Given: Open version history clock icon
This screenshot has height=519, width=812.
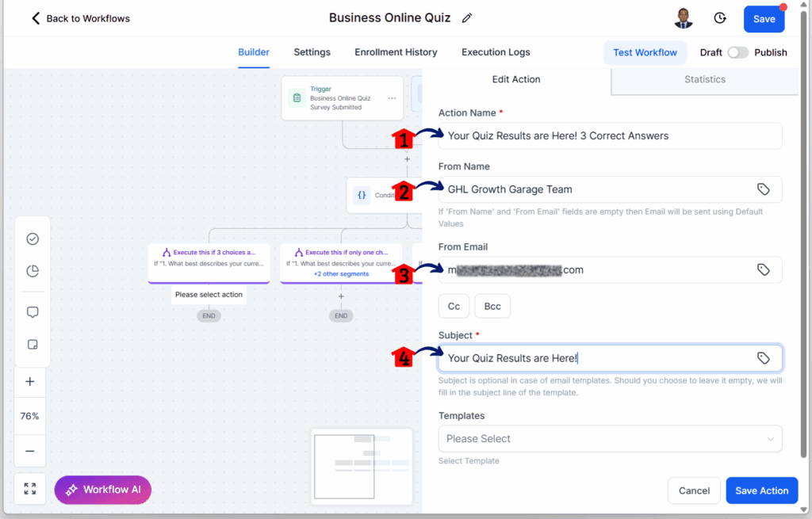Looking at the screenshot, I should (720, 19).
